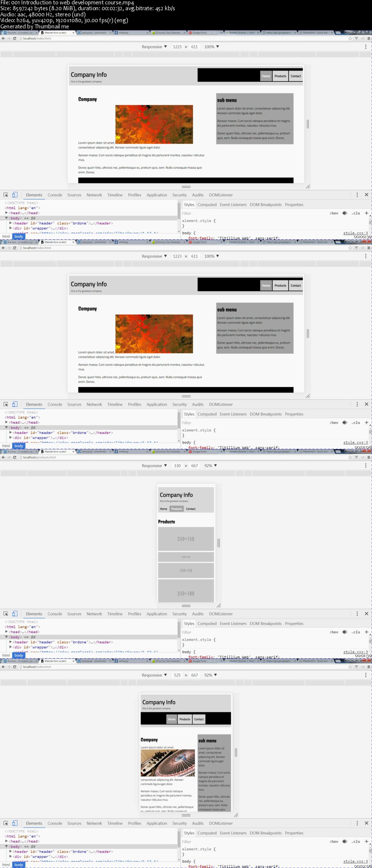Click Products nav button in the 00:00:30 frame
This screenshot has height=868, width=372.
[280, 76]
